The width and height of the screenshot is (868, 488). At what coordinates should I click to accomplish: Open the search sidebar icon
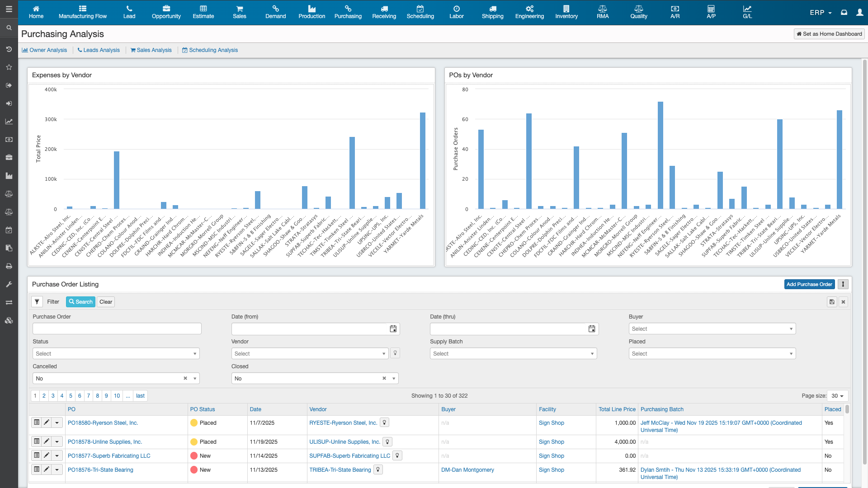(x=9, y=28)
